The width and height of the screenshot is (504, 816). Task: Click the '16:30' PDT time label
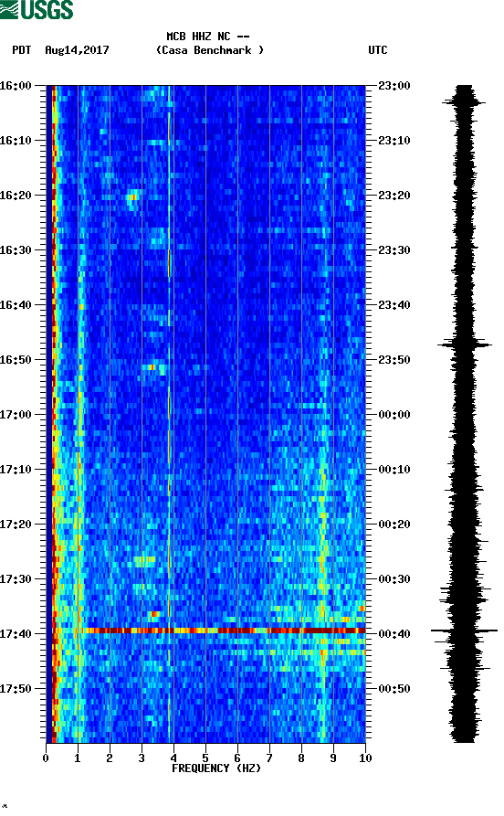tap(16, 249)
